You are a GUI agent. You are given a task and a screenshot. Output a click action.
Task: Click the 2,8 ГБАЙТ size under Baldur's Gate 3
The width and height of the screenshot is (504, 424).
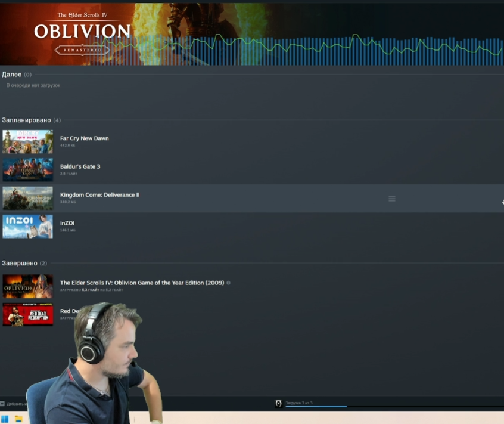[69, 174]
